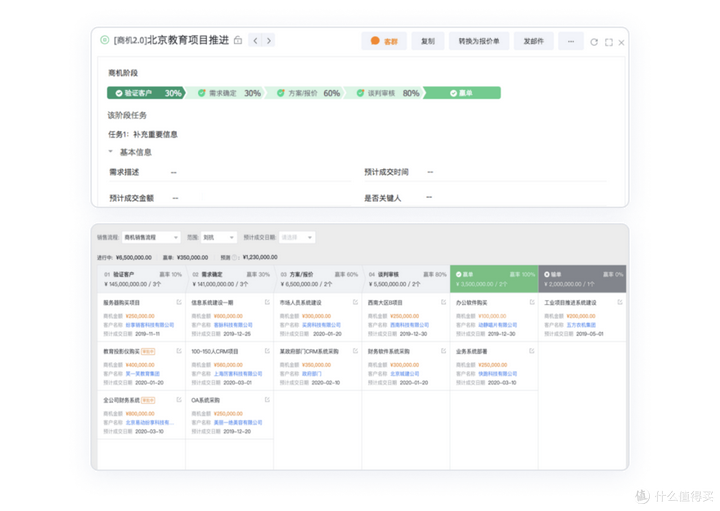Click the orange tag on 全公司财务系统 card
Viewport: 720px width, 511px height.
(x=148, y=400)
